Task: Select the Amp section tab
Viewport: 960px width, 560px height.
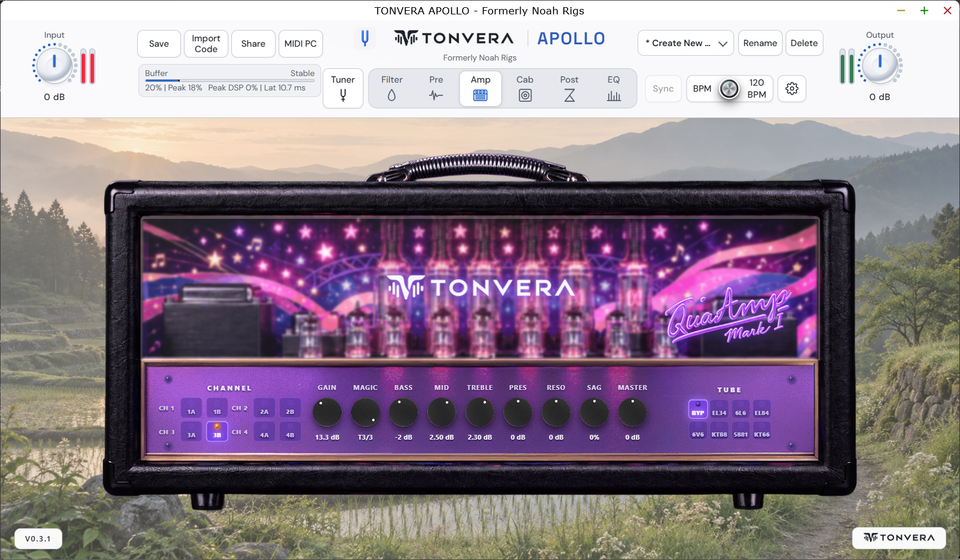Action: click(x=481, y=88)
